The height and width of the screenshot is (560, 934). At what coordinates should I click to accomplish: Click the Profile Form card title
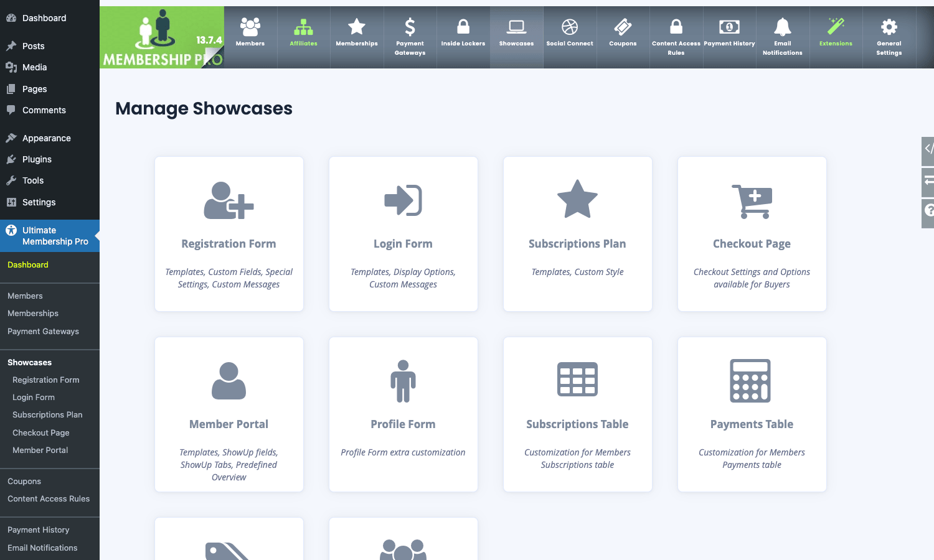[x=403, y=424]
